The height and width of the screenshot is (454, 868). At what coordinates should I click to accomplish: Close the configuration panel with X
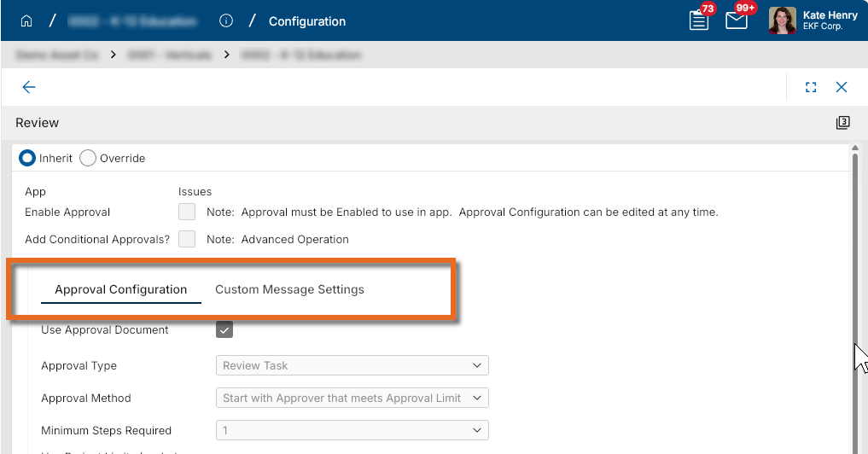[x=842, y=87]
